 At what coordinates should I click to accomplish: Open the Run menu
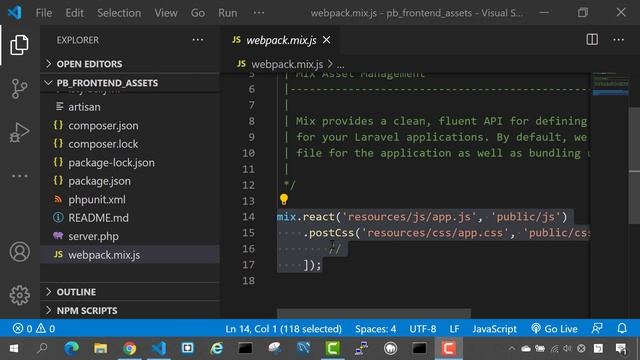pos(227,13)
